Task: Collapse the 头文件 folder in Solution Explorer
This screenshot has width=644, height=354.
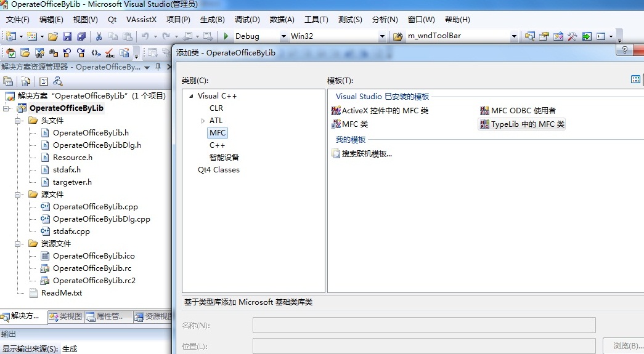Action: (x=18, y=121)
